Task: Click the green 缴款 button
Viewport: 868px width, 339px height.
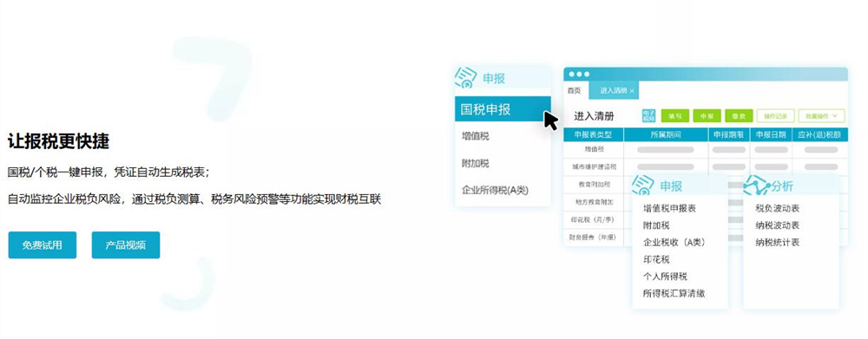Action: 739,116
